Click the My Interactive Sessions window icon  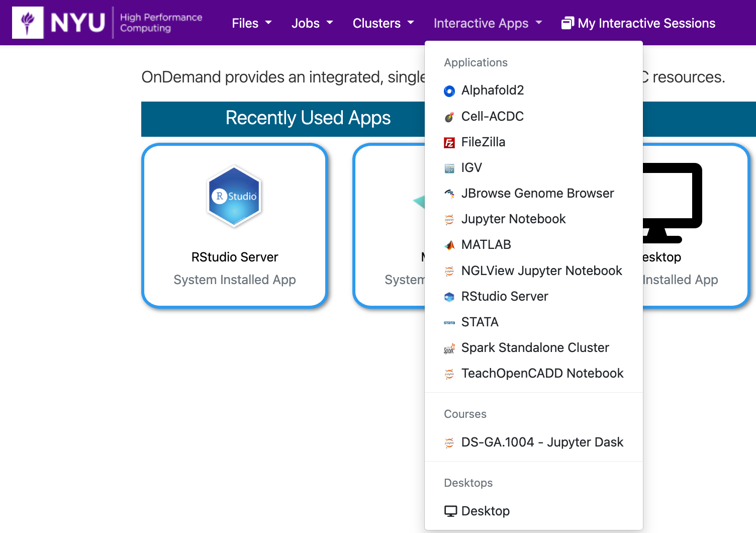[568, 23]
